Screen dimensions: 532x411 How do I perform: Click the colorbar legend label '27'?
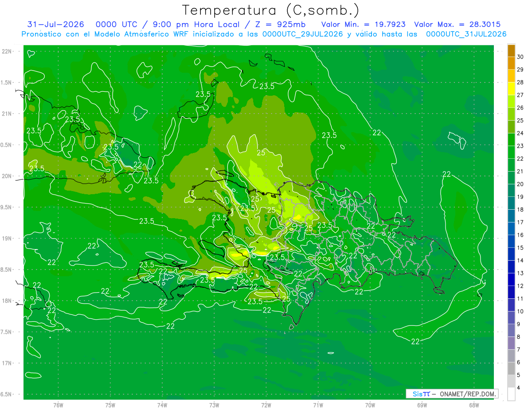point(520,95)
